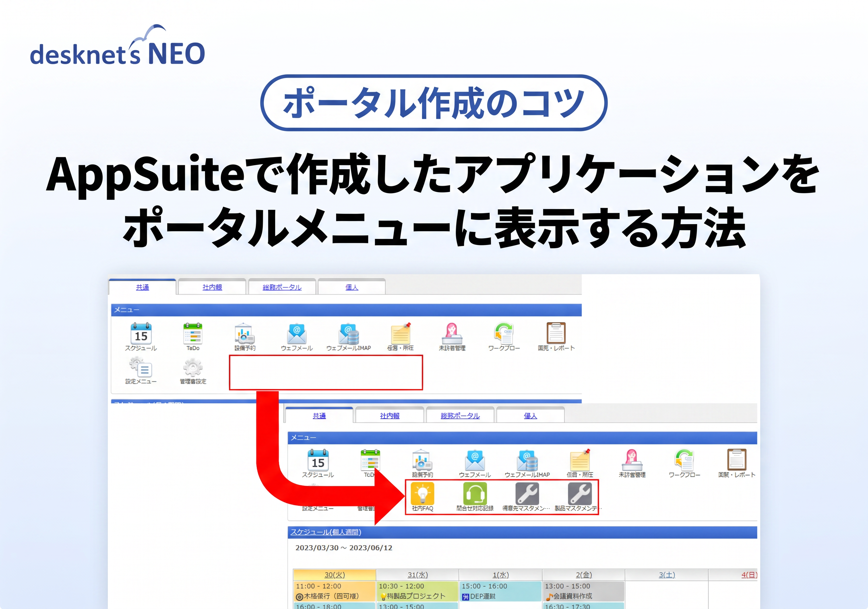Select 共通 tab in lower portal
The height and width of the screenshot is (609, 868).
click(320, 415)
